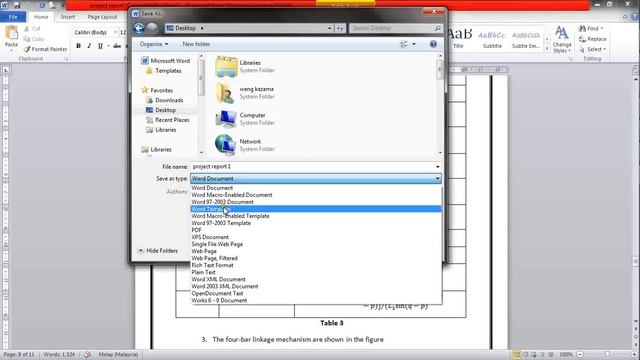Apply the Subtitle style

492,39
